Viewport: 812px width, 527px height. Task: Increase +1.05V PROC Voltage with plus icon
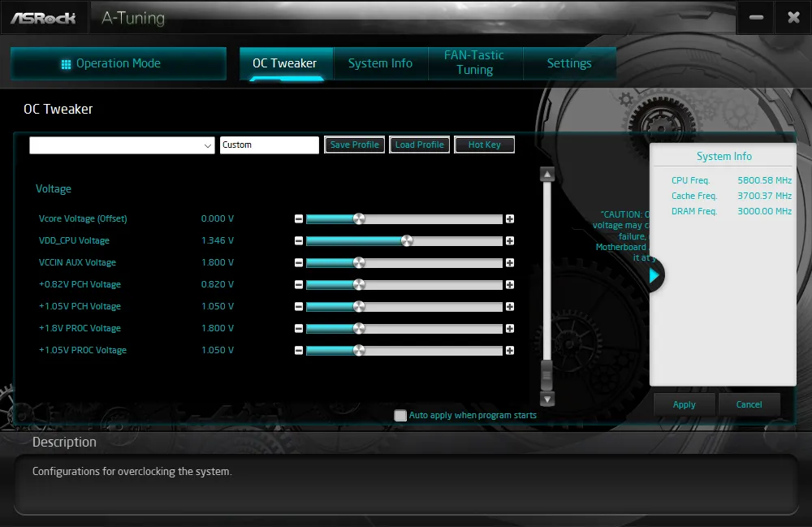[x=510, y=351]
